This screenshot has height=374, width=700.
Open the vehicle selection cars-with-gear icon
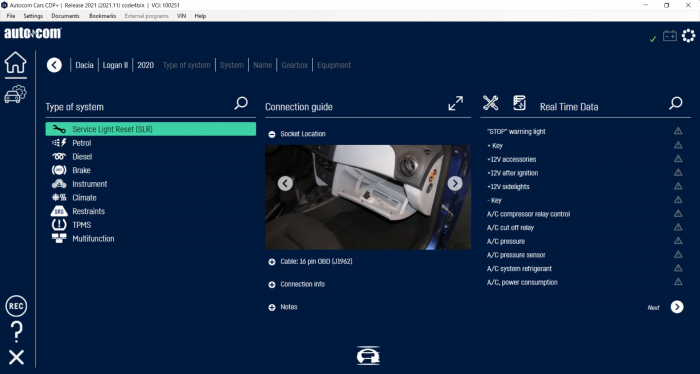point(16,94)
